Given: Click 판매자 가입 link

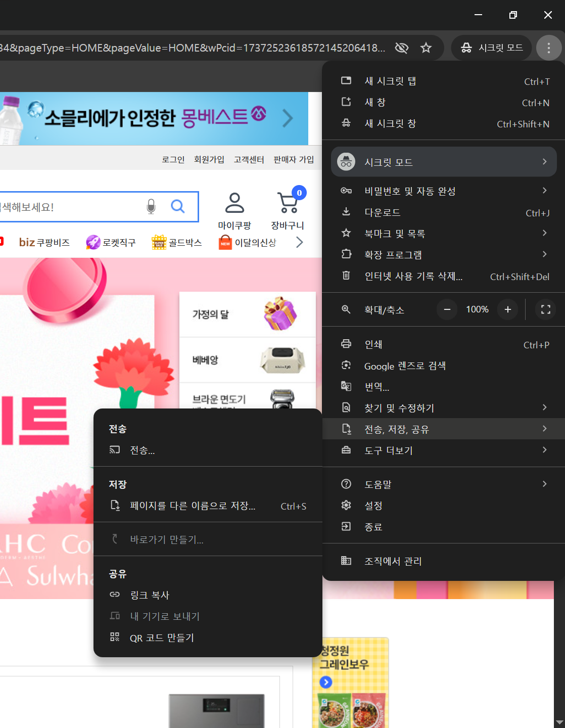Looking at the screenshot, I should click(294, 159).
